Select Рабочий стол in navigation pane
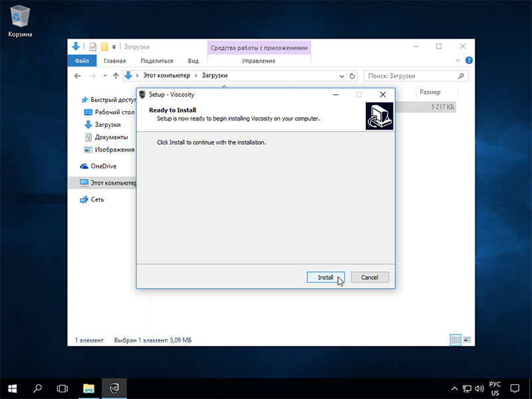Screen dimensions: 532x399 109,112
